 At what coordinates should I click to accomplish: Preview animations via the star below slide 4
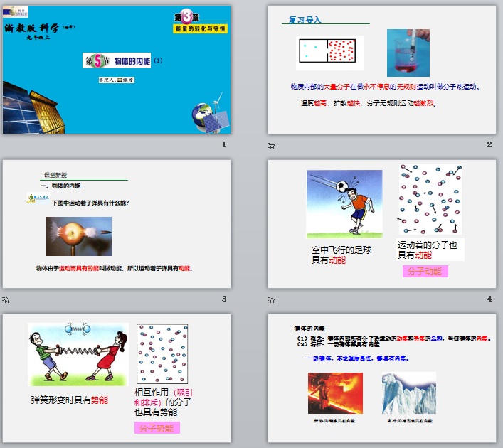point(271,299)
